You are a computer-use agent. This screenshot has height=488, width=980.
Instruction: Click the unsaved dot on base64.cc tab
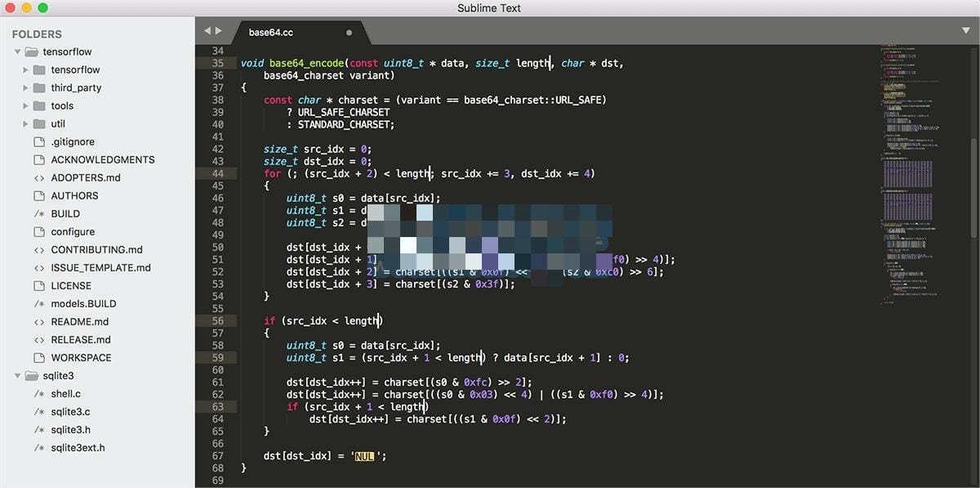[x=350, y=33]
